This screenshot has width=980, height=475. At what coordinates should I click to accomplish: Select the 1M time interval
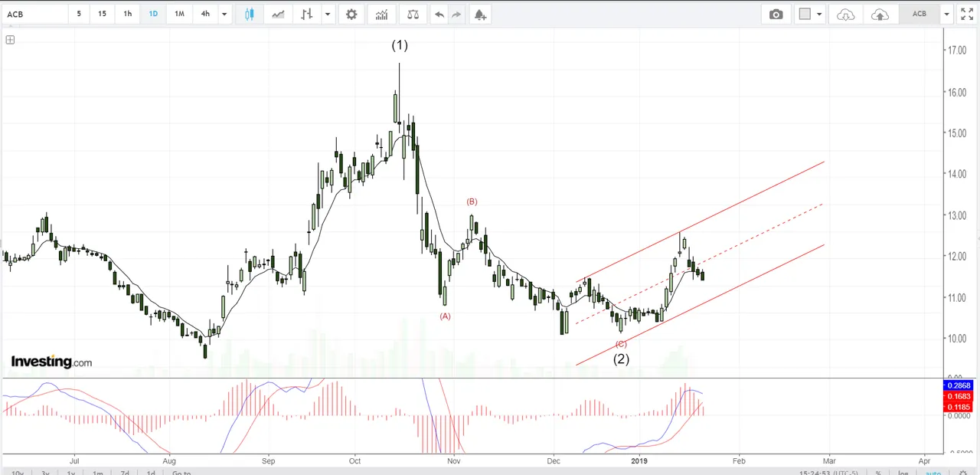click(179, 14)
